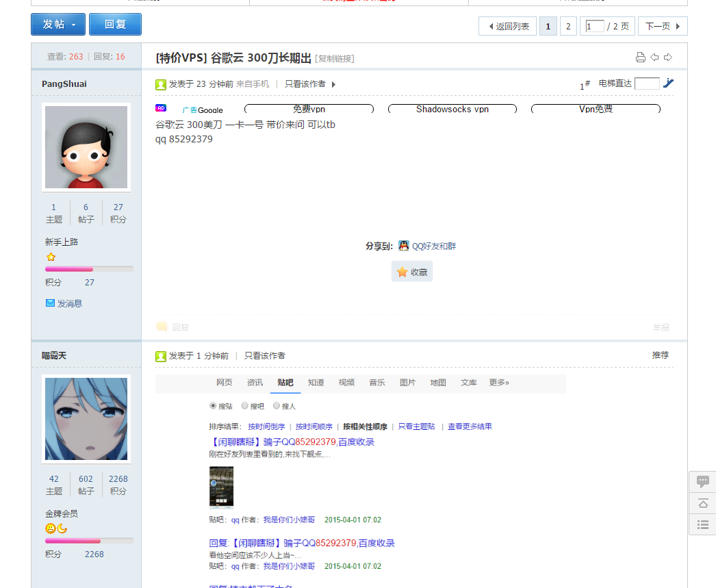Open 喵霸天's anime avatar image
The width and height of the screenshot is (716, 588).
click(x=86, y=419)
